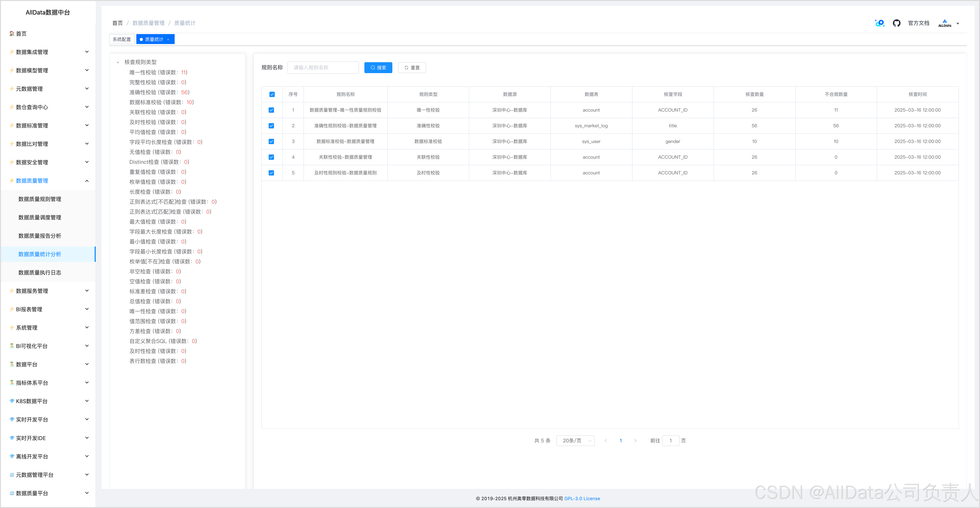Open the GitHub repository icon

896,23
